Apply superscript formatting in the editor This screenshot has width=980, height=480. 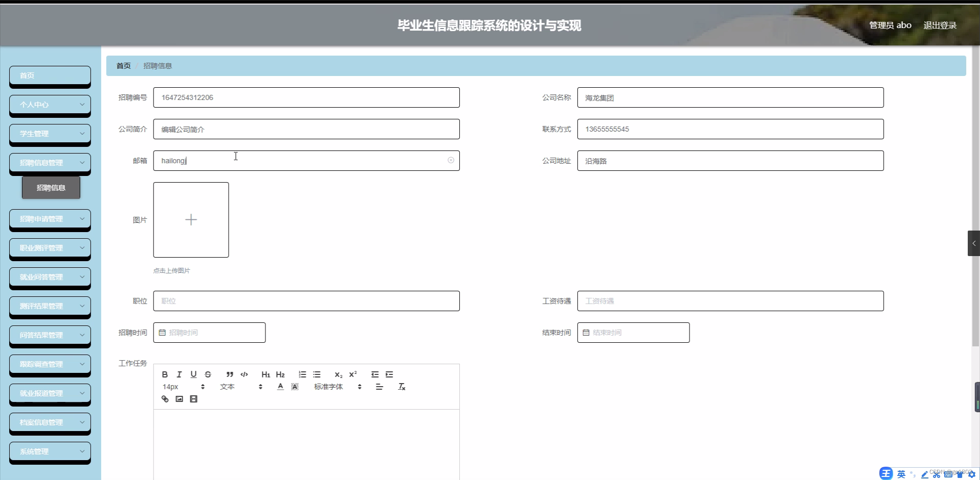click(353, 374)
